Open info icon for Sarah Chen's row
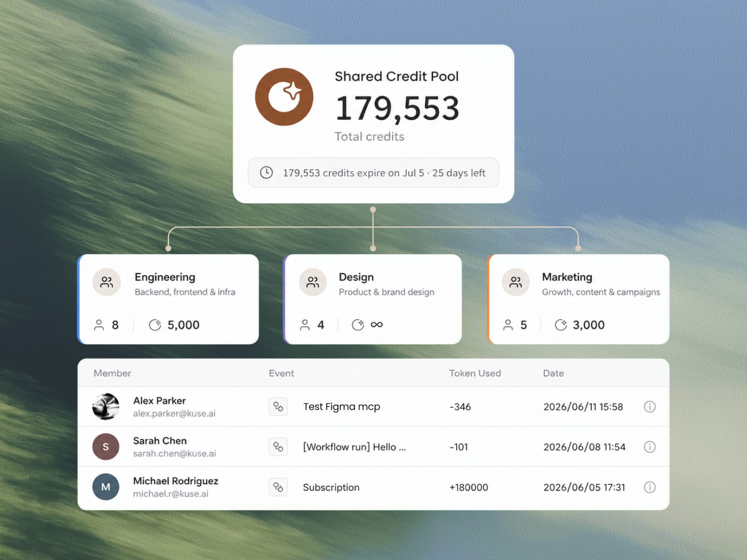747x560 pixels. [650, 447]
